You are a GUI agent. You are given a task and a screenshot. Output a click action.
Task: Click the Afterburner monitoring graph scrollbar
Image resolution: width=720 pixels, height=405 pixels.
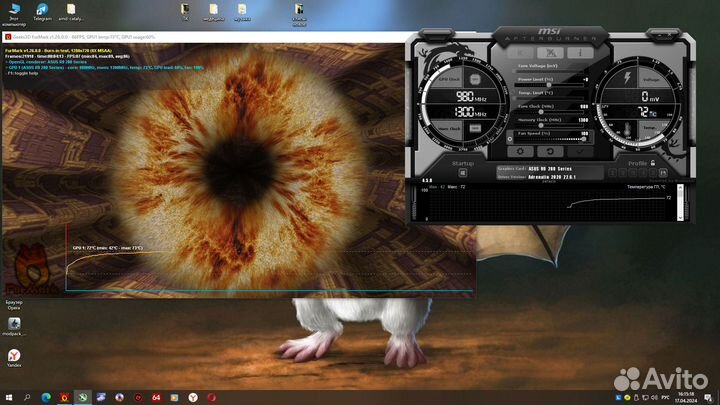[680, 202]
